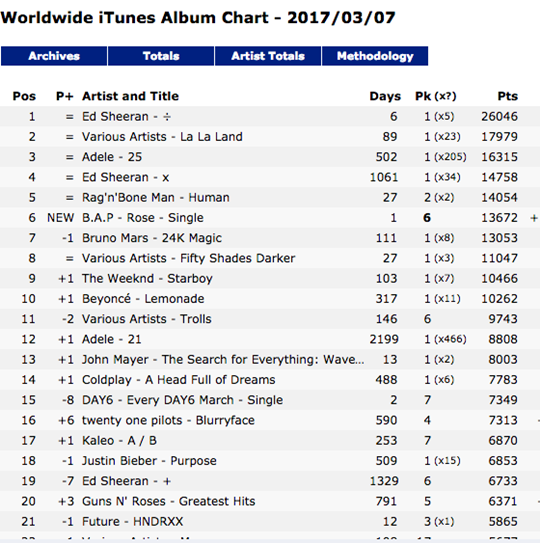
Task: Click the Pk (x?) column header
Action: coord(436,96)
